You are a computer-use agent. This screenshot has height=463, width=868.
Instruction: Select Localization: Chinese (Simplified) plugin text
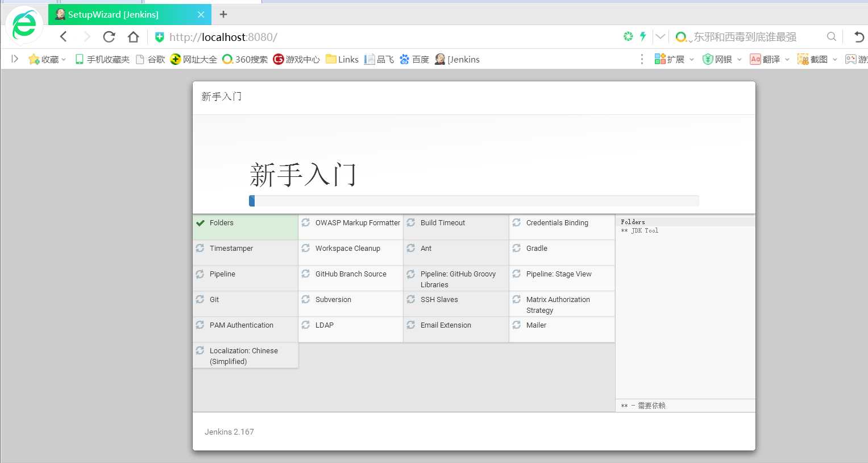tap(244, 356)
